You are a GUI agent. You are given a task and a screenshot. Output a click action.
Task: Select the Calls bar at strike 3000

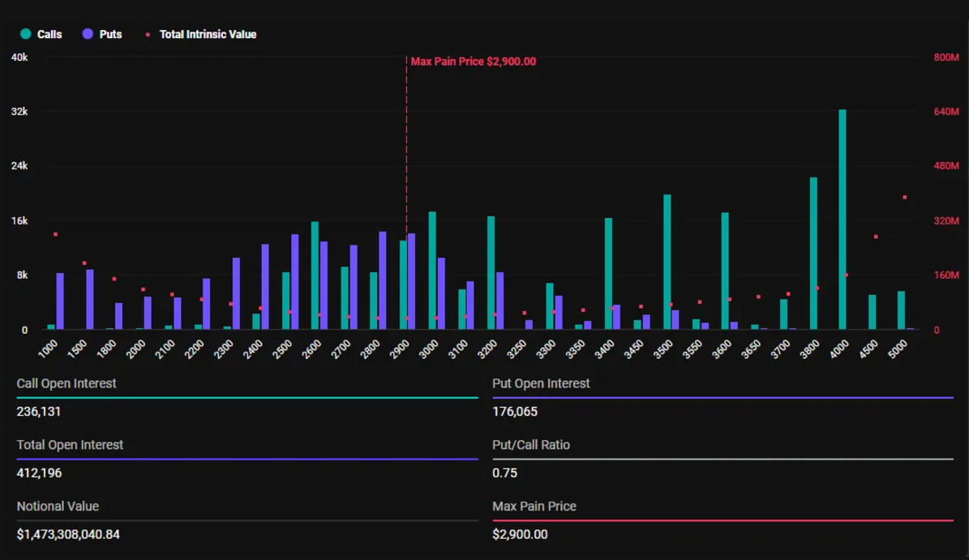click(432, 271)
